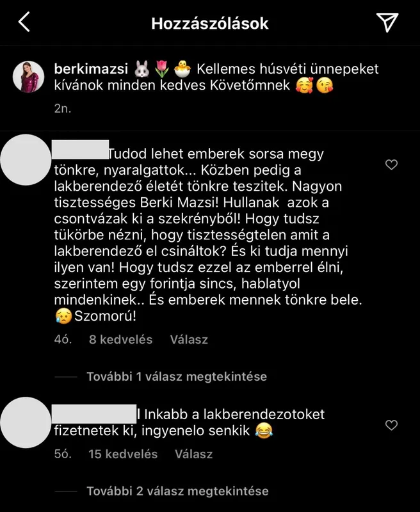The height and width of the screenshot is (512, 420).
Task: View the '8 kedvelés' likes list
Action: pos(120,340)
